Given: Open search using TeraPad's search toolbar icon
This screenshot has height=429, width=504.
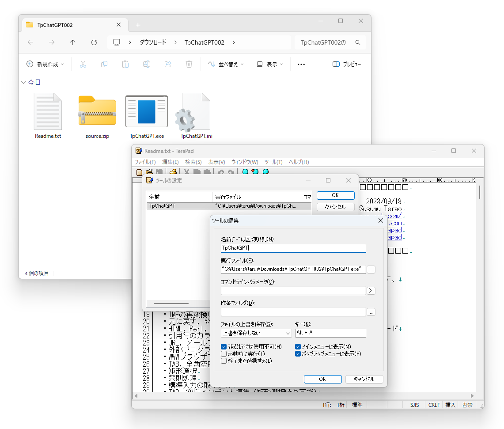Looking at the screenshot, I should pyautogui.click(x=245, y=171).
